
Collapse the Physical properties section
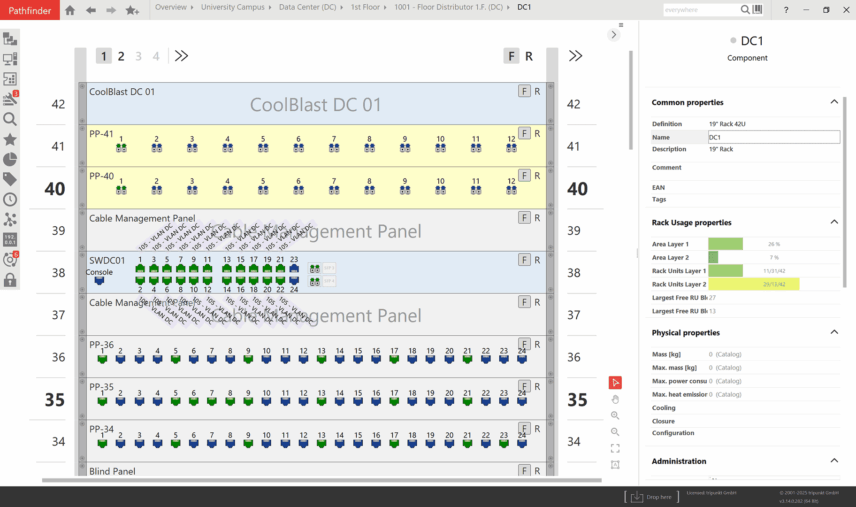tap(834, 332)
